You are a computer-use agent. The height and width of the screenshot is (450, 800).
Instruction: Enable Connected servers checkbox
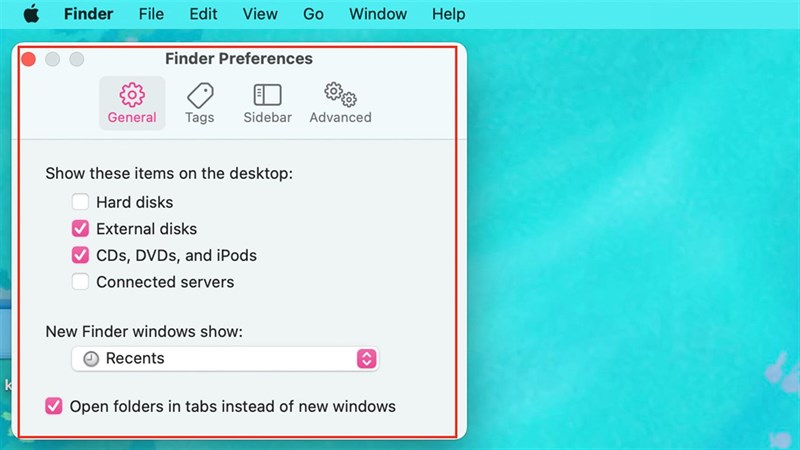80,282
